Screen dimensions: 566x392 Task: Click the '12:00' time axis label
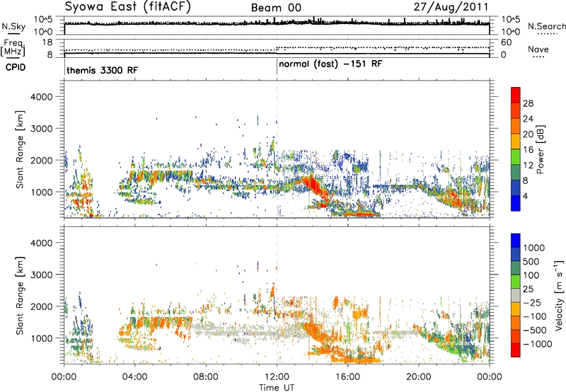point(277,377)
